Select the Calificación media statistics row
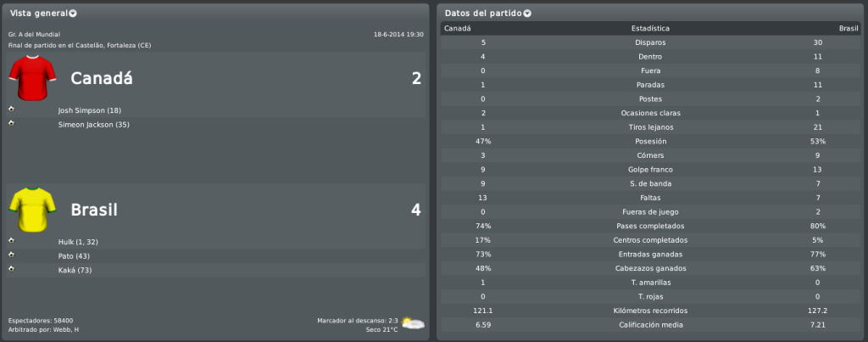868x342 pixels. coord(650,325)
